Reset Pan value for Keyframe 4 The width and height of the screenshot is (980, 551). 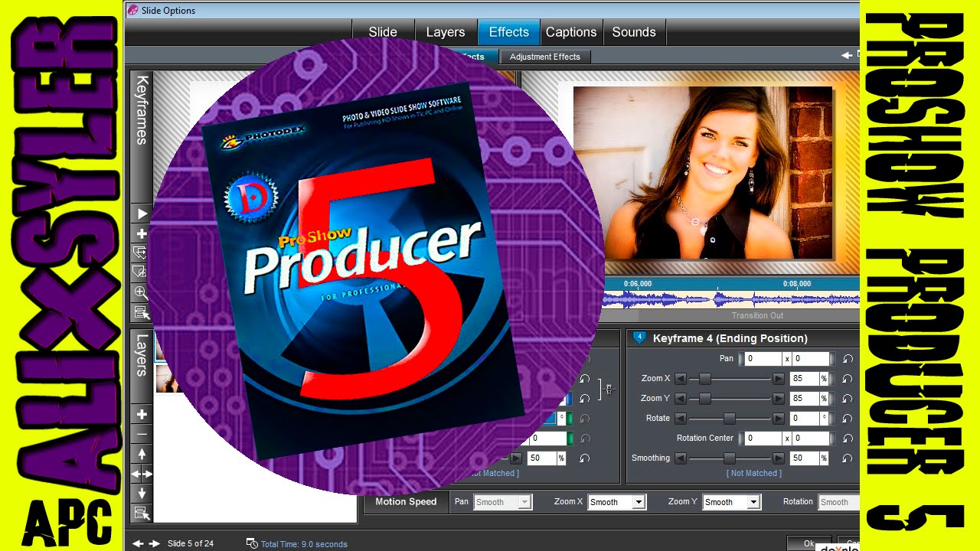pos(848,358)
